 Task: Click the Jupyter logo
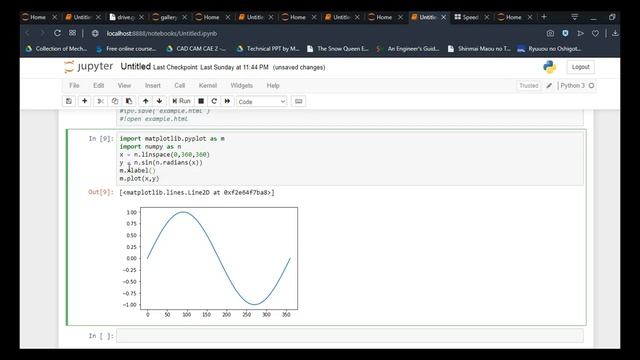[x=88, y=67]
